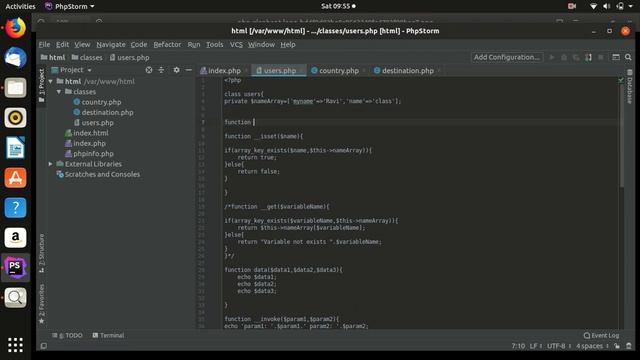640x360 pixels.
Task: Open the PhpStorm app menu in top bar
Action: tap(70, 6)
